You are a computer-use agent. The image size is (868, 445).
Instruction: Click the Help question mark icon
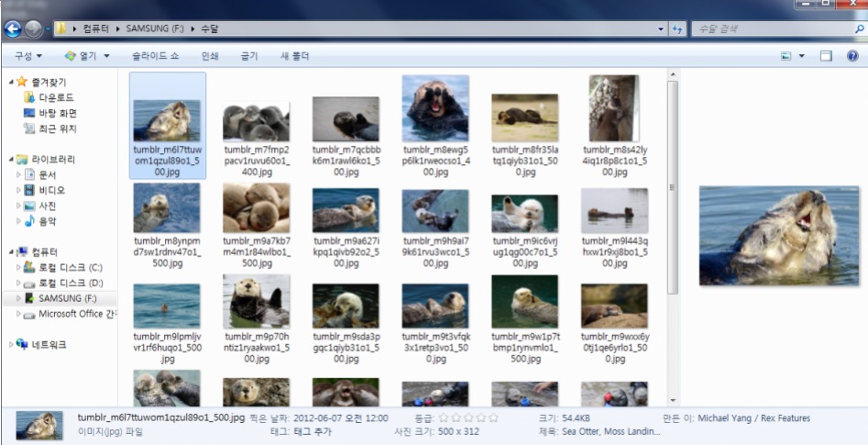tap(852, 56)
